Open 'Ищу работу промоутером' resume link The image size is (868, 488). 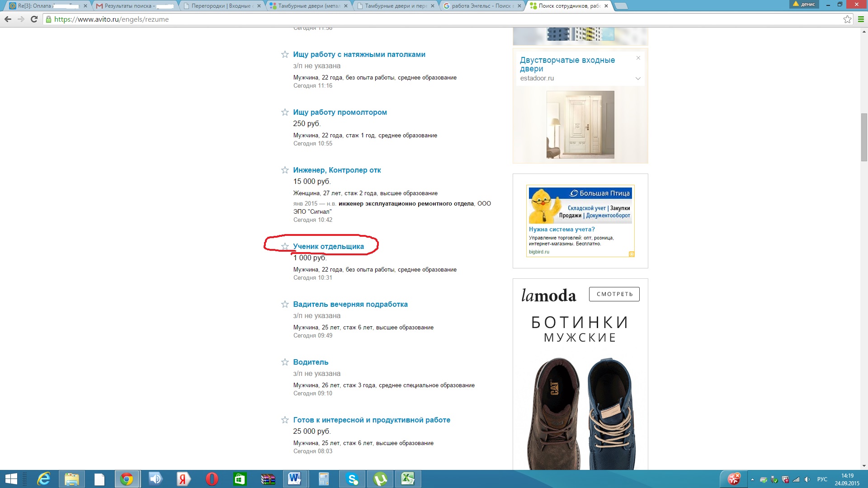point(340,112)
